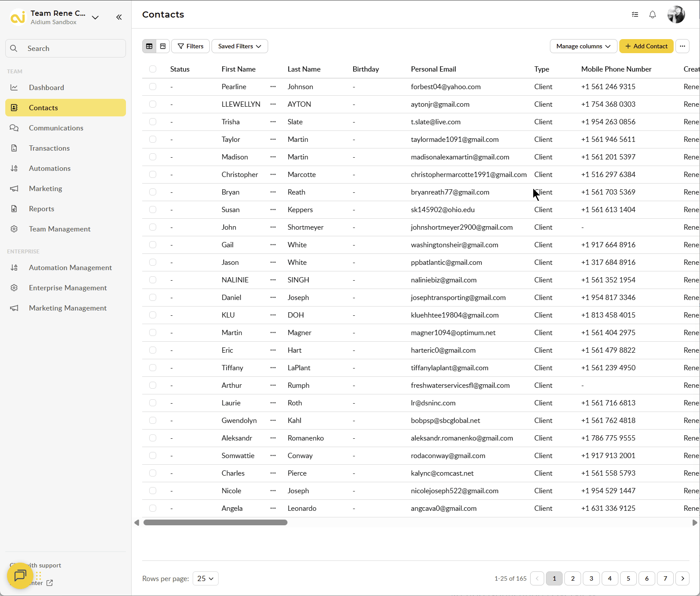700x596 pixels.
Task: Switch to table view icon
Action: (x=149, y=46)
